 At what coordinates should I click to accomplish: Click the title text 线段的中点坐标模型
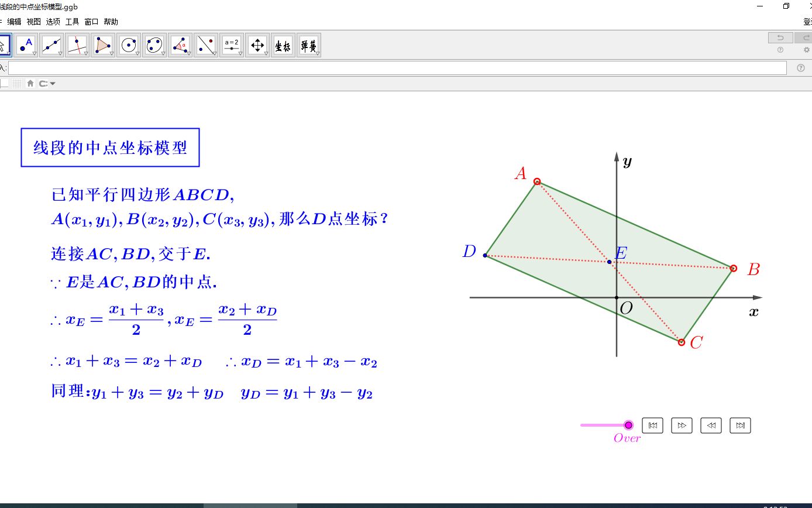[x=110, y=147]
